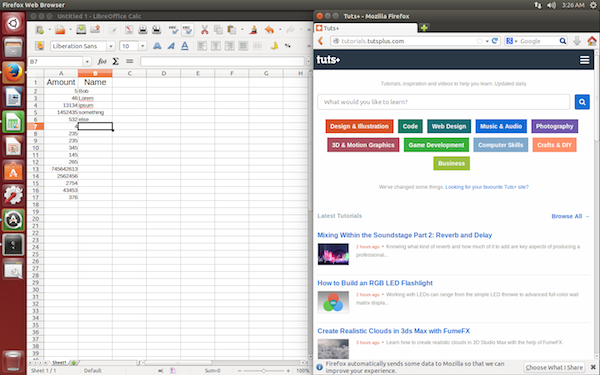Switch to the Tuts+ tab in Firefox
The width and height of the screenshot is (600, 375).
365,28
